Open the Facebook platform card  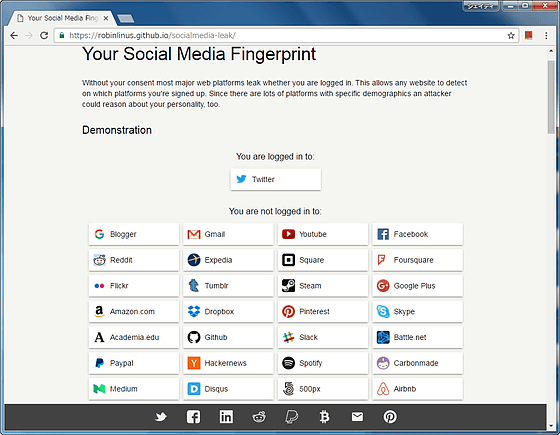coord(418,234)
